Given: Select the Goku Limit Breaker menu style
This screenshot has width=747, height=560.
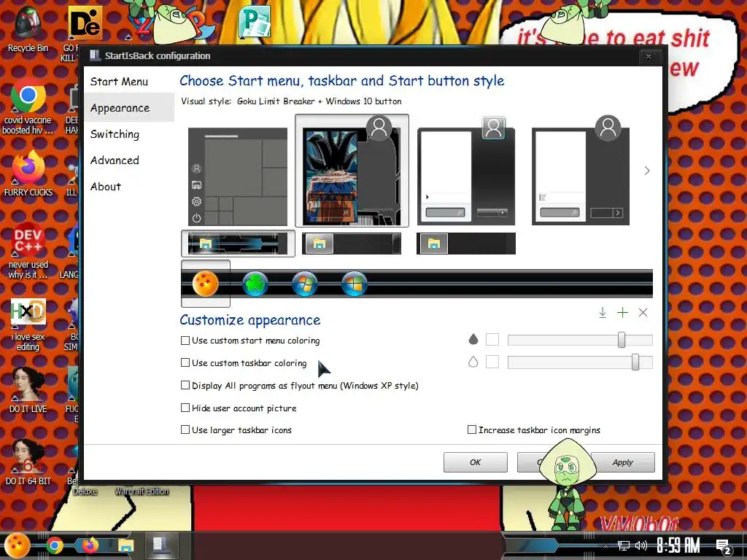Looking at the screenshot, I should [352, 171].
